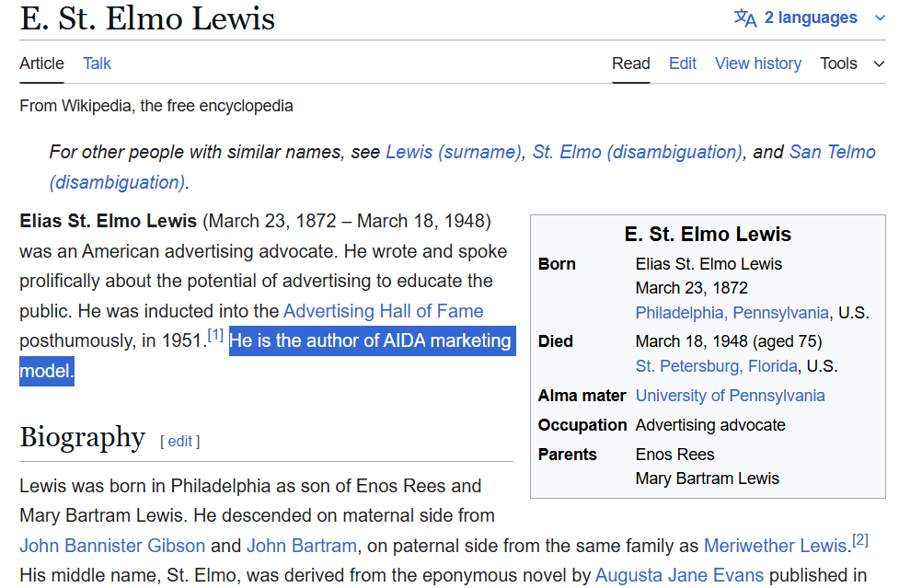This screenshot has width=899, height=588.
Task: Open the 2 languages dropdown
Action: click(810, 18)
